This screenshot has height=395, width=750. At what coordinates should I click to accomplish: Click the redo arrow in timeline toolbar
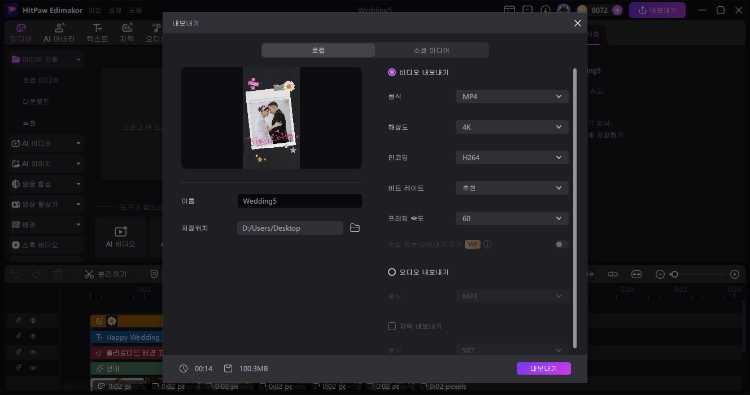(x=36, y=274)
